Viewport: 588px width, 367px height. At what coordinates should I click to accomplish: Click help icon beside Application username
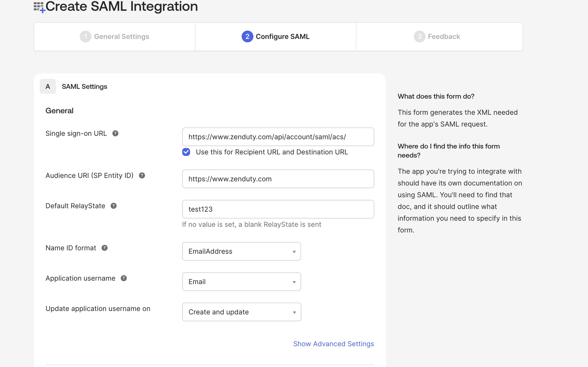pyautogui.click(x=123, y=278)
